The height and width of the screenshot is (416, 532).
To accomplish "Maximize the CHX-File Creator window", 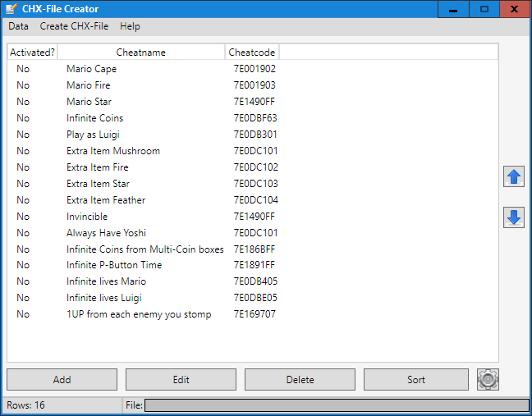I will (484, 9).
